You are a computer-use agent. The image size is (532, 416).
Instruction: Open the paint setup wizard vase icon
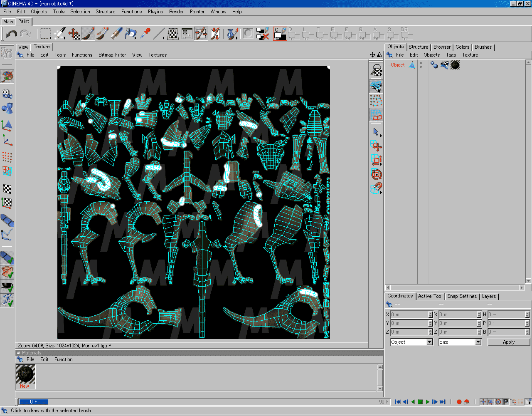233,34
